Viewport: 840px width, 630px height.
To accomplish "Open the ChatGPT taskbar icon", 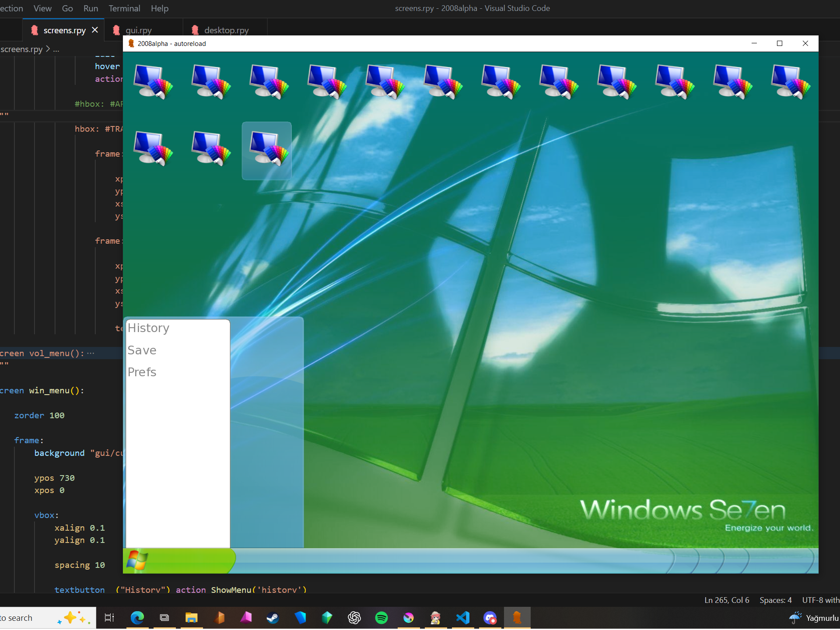I will 354,618.
